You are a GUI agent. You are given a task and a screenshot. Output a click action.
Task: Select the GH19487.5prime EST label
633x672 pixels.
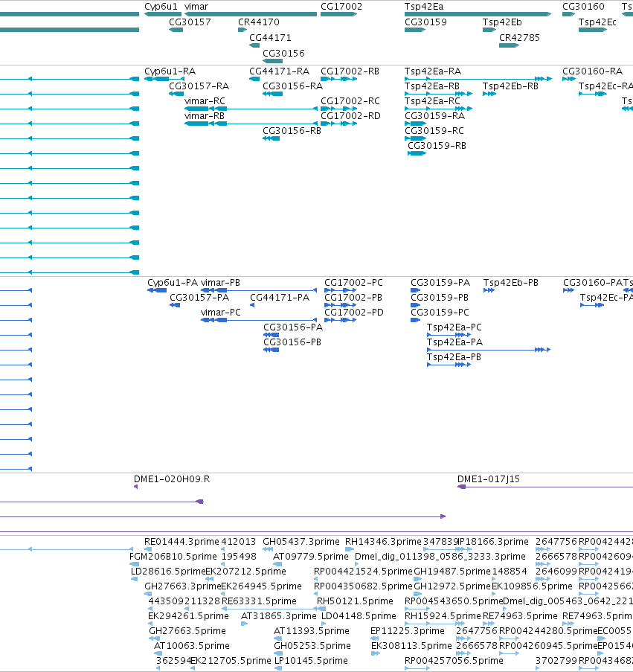click(452, 572)
